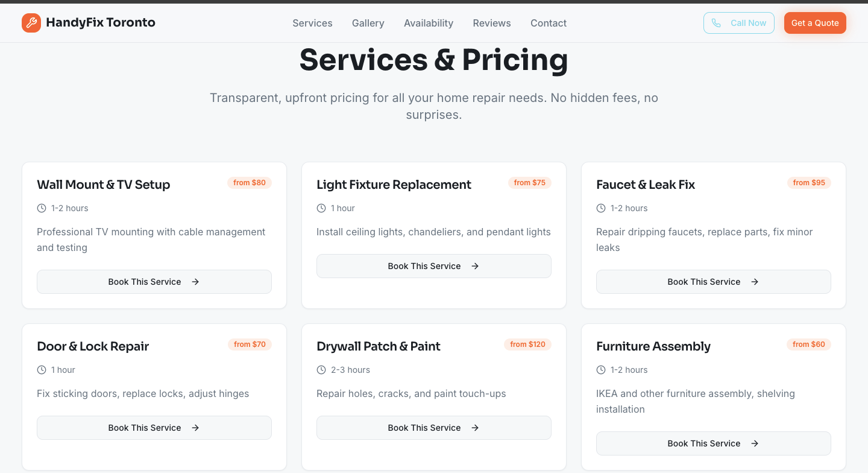Click arrow icon in Faucet & Leak Fix booking button
Image resolution: width=868 pixels, height=473 pixels.
(x=755, y=282)
